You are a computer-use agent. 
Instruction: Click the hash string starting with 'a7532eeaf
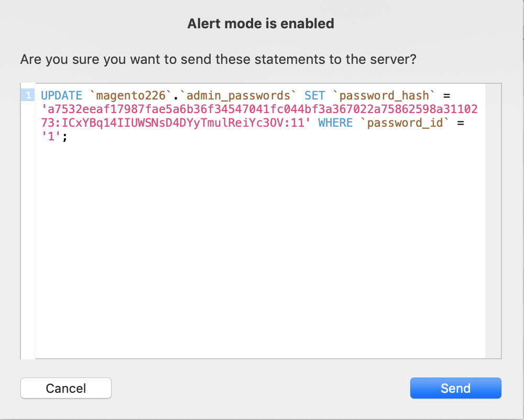point(259,109)
